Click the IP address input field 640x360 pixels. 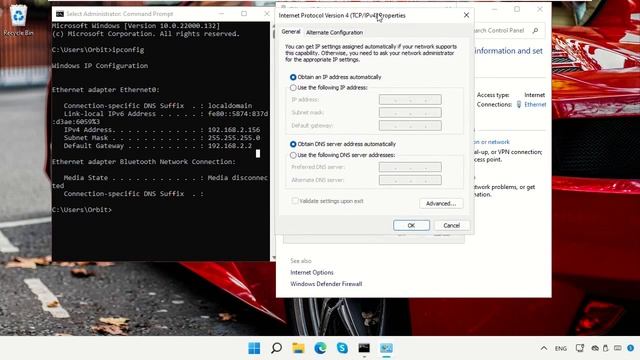pyautogui.click(x=410, y=100)
